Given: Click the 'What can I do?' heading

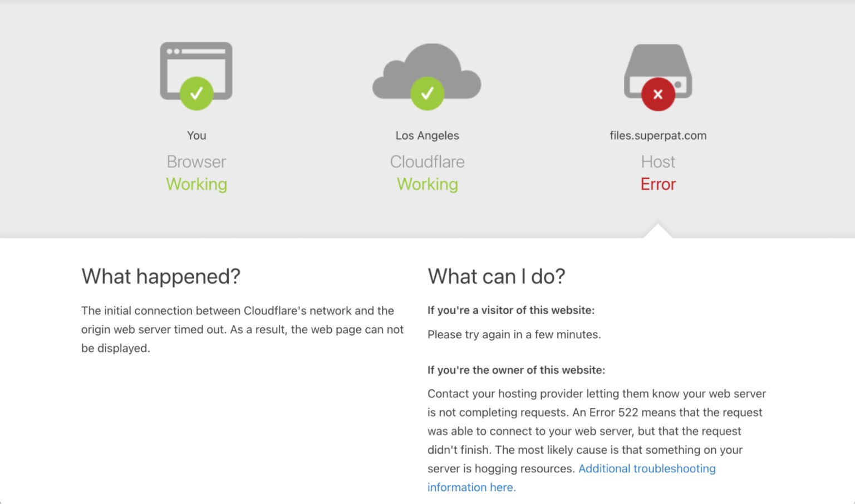Looking at the screenshot, I should [x=497, y=276].
